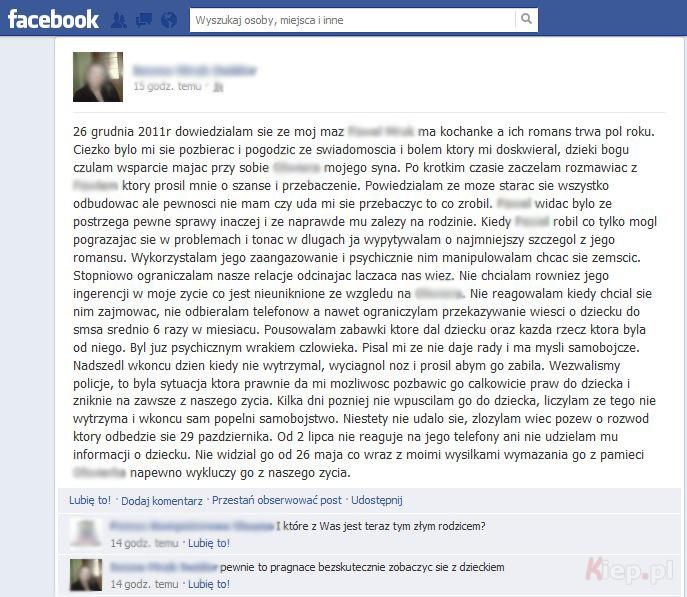Click the post privacy audience icon

tap(218, 87)
